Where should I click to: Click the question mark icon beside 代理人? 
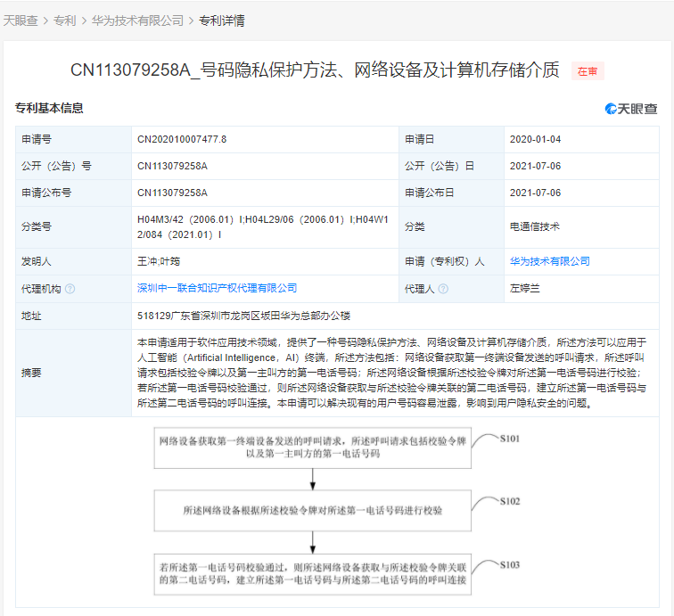coord(443,289)
